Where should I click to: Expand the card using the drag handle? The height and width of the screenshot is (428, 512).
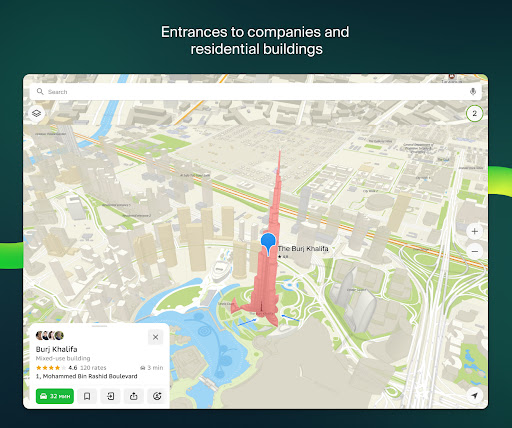coord(100,326)
